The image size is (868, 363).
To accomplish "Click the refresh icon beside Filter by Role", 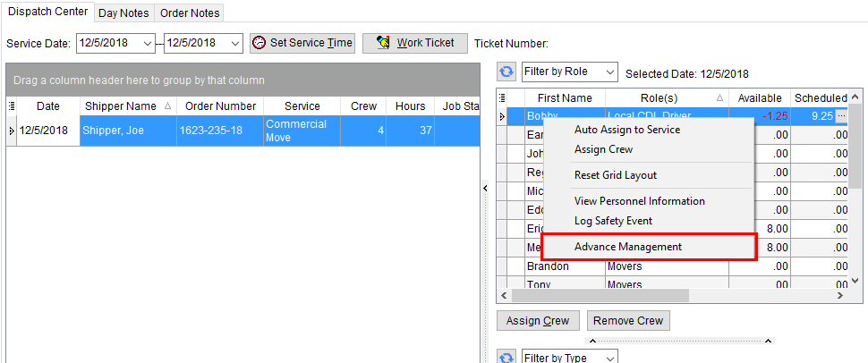I will coord(506,72).
